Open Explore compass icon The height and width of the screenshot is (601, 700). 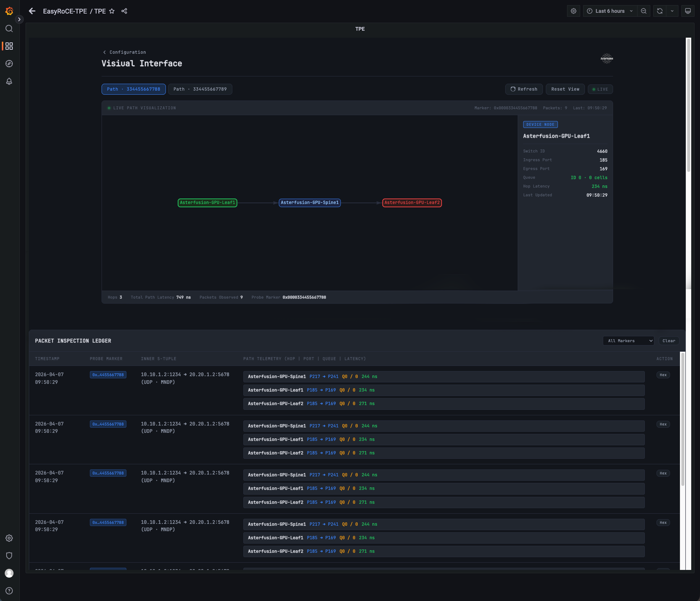click(x=9, y=64)
